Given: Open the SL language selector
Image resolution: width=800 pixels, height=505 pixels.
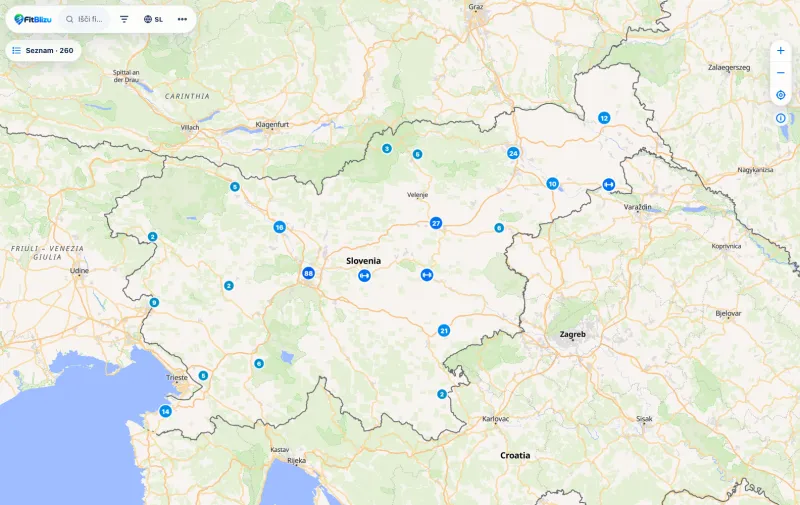Looking at the screenshot, I should coord(153,19).
